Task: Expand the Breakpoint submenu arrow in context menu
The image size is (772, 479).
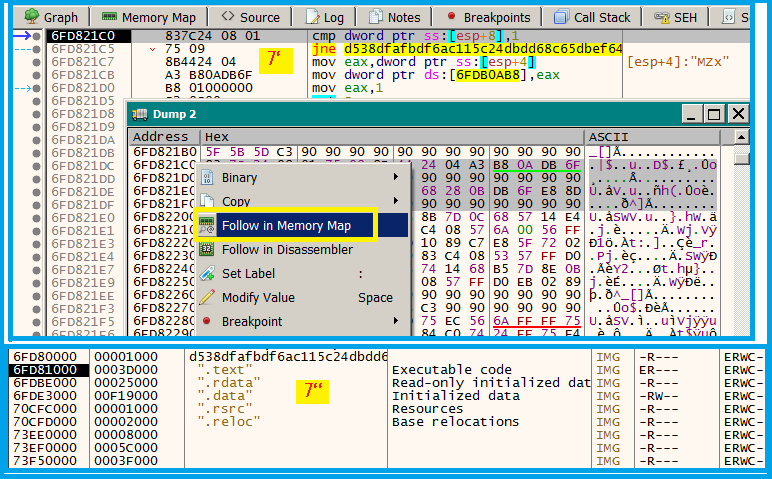Action: (397, 322)
